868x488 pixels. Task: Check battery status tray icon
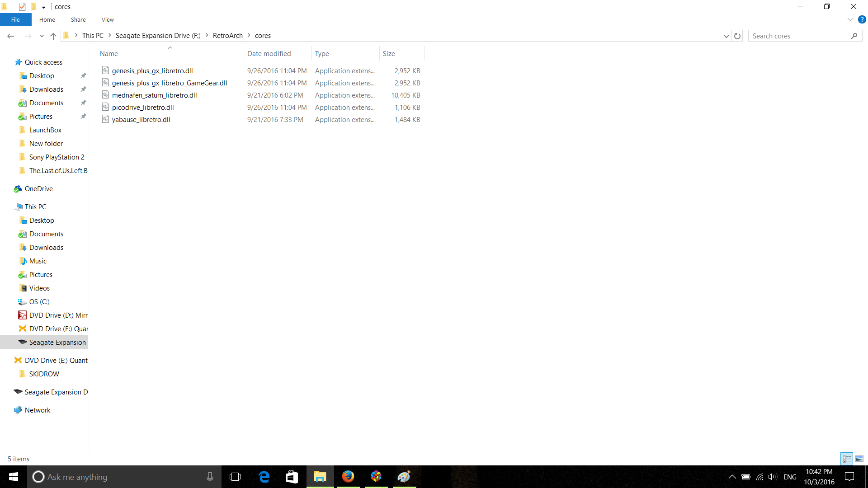point(746,477)
